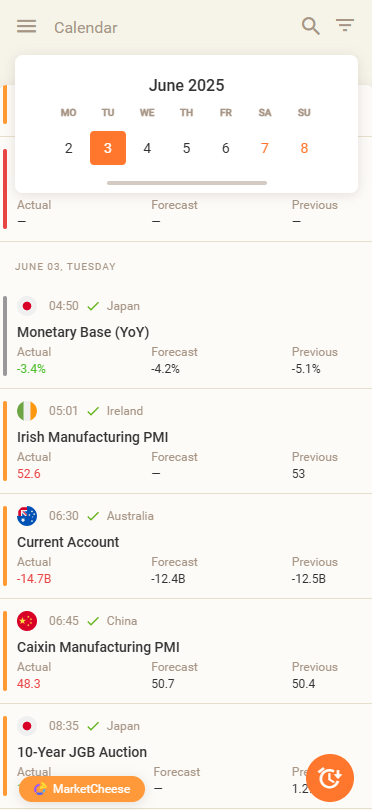Open the hamburger navigation menu
This screenshot has width=372, height=810.
[x=26, y=27]
